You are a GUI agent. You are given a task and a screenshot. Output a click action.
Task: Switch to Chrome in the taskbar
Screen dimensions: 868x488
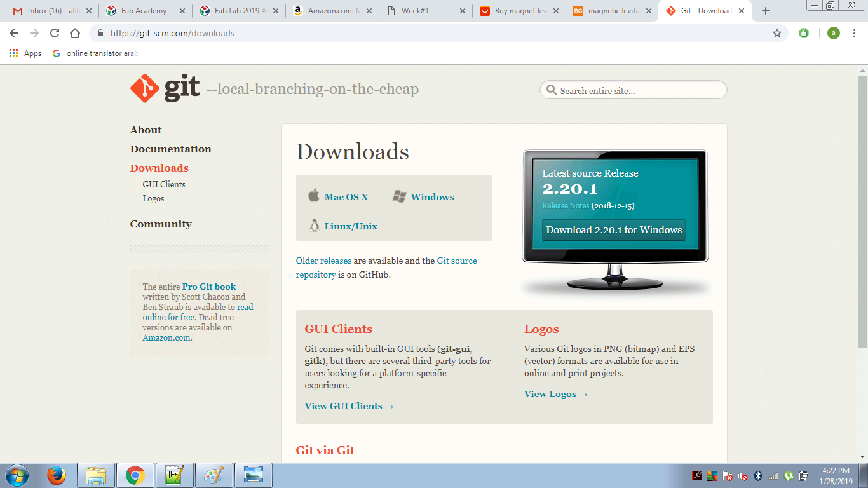click(135, 475)
